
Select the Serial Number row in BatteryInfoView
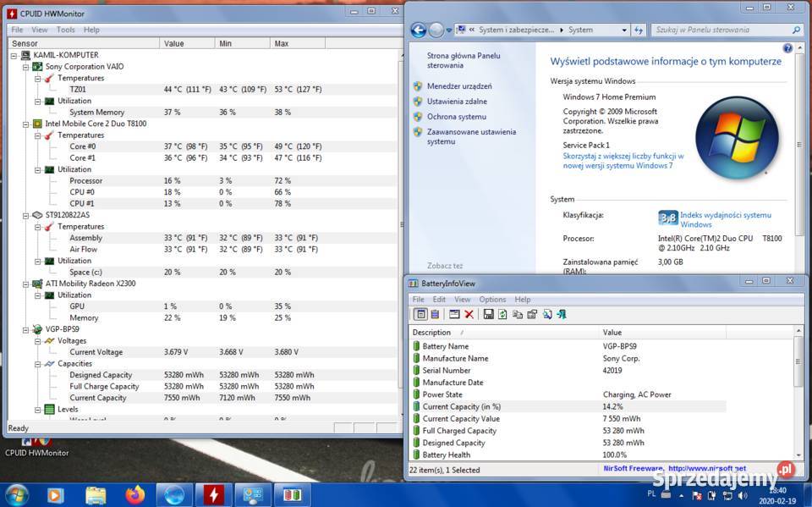pos(568,371)
